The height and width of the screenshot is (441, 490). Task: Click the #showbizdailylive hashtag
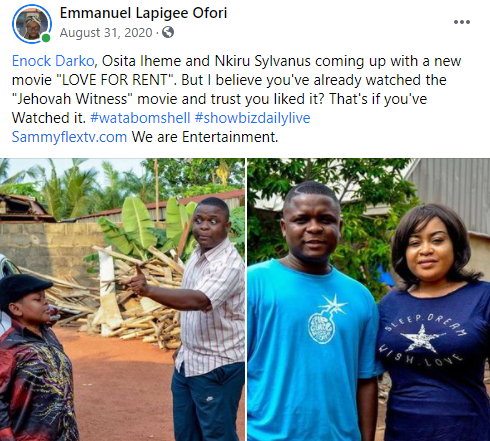(252, 118)
